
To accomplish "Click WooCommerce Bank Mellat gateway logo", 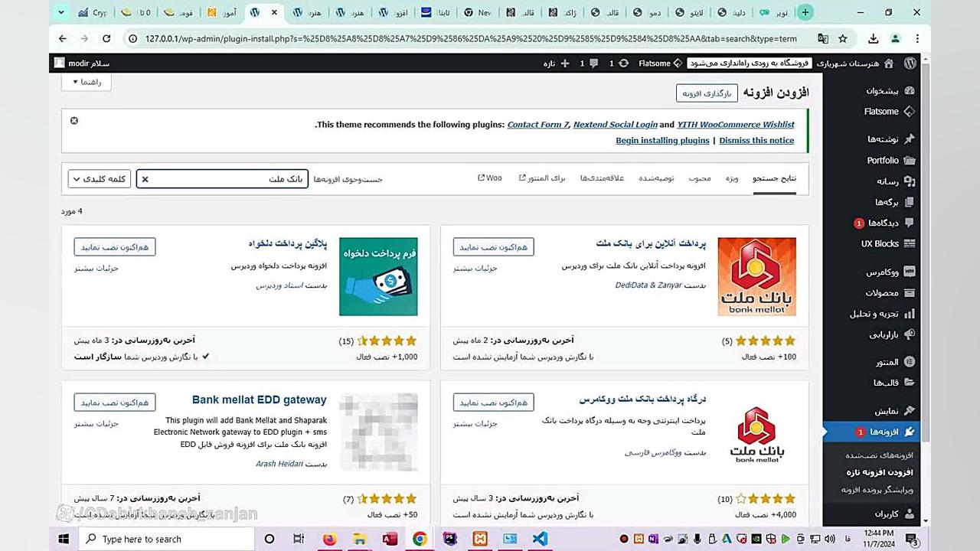I will pyautogui.click(x=756, y=432).
